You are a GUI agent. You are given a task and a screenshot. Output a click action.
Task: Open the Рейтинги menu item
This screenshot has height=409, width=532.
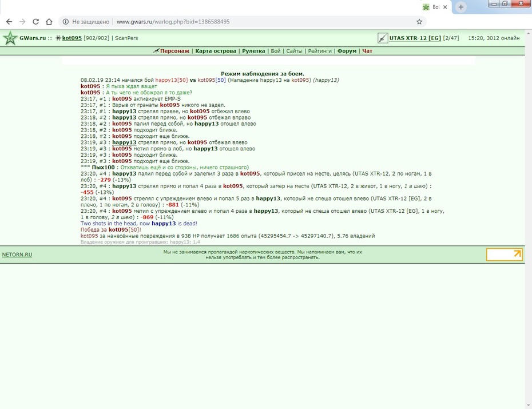pyautogui.click(x=320, y=51)
